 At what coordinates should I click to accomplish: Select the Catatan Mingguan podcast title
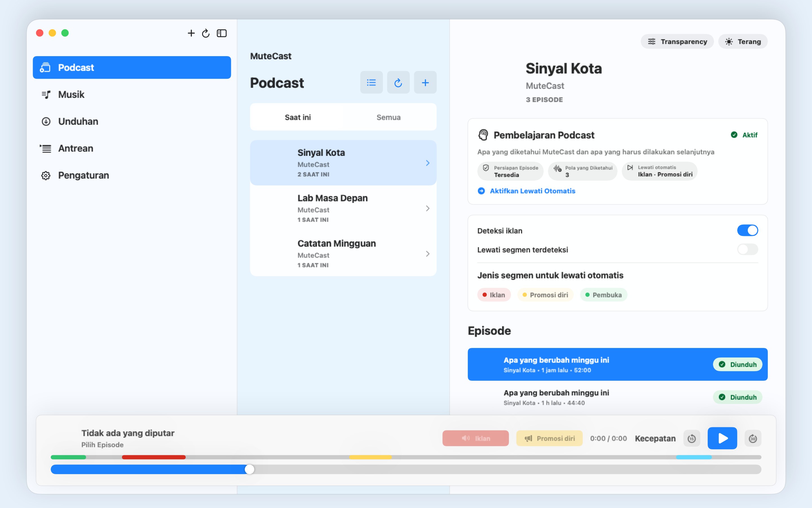337,243
